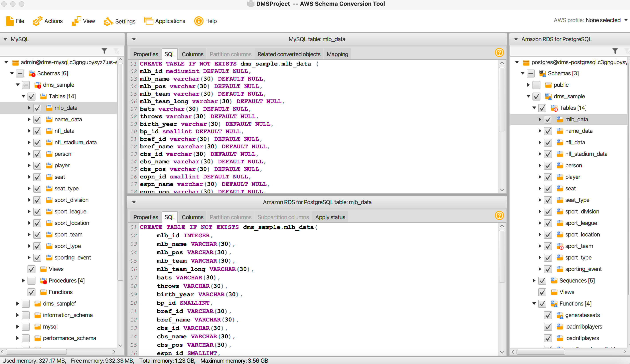630x364 pixels.
Task: Open the Actions menu
Action: click(x=47, y=21)
